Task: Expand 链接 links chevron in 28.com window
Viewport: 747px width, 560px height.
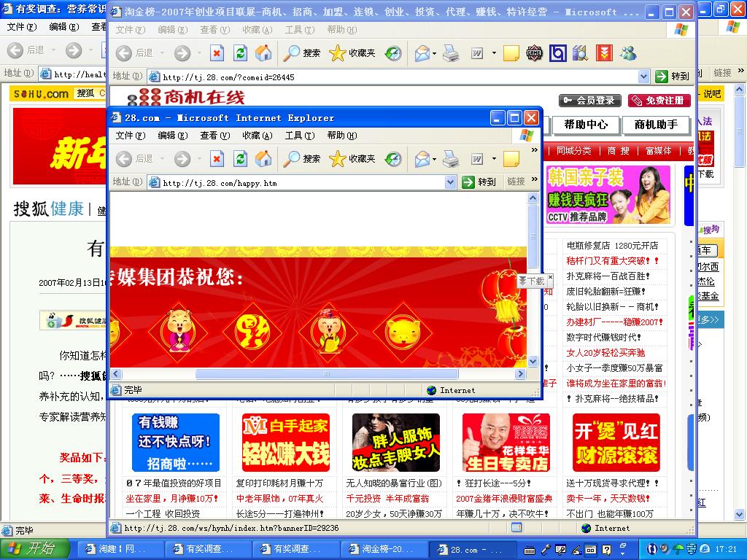Action: [535, 179]
